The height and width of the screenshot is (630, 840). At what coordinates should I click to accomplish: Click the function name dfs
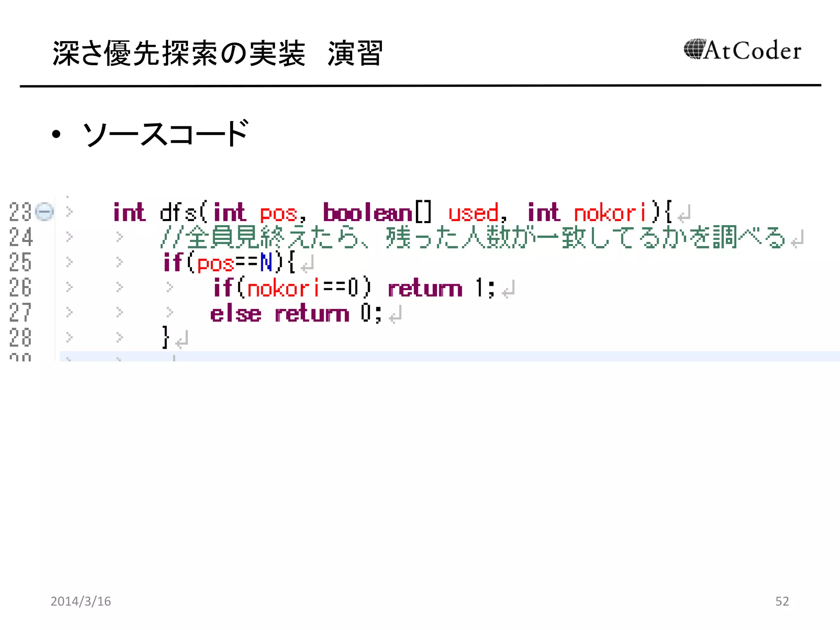tap(179, 212)
